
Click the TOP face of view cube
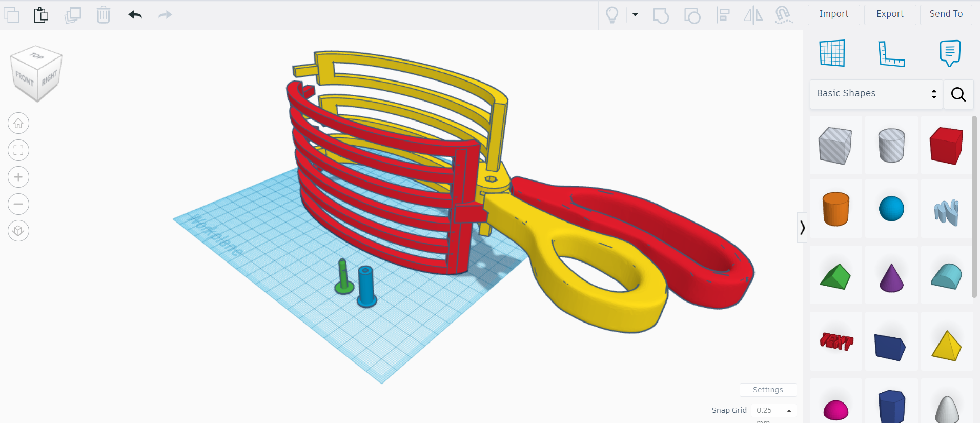pos(36,56)
